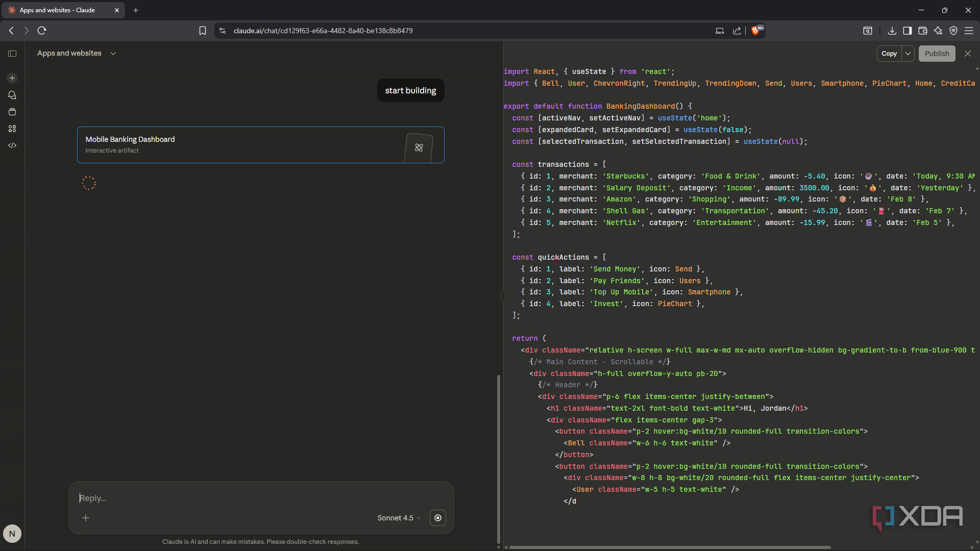The height and width of the screenshot is (551, 980).
Task: Click the Reply input field
Action: (260, 498)
